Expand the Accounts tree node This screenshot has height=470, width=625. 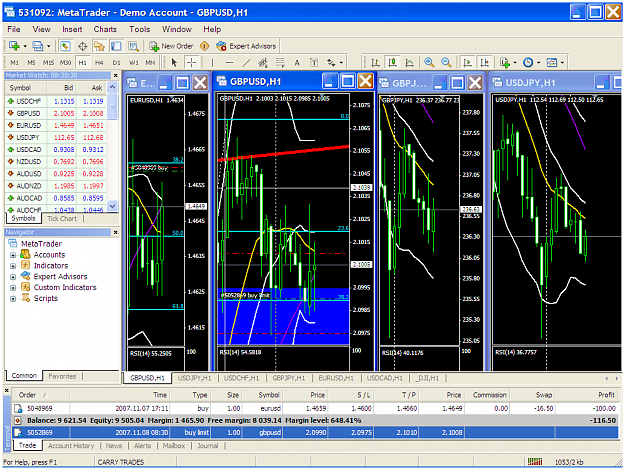tap(13, 255)
